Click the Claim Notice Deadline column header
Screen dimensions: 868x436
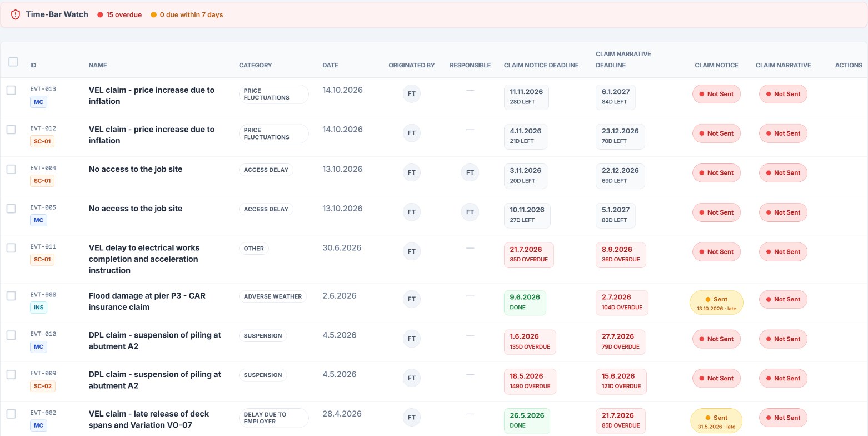point(541,65)
